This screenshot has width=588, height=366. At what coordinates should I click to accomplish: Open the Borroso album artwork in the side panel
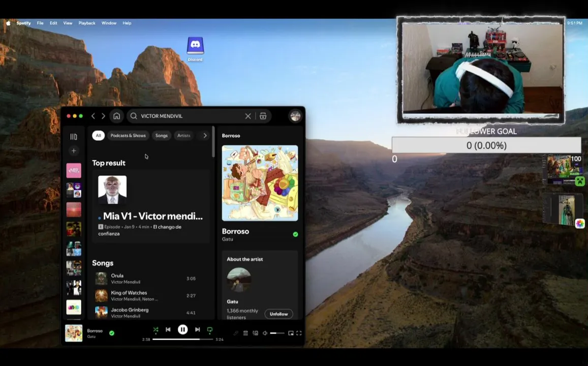(260, 183)
